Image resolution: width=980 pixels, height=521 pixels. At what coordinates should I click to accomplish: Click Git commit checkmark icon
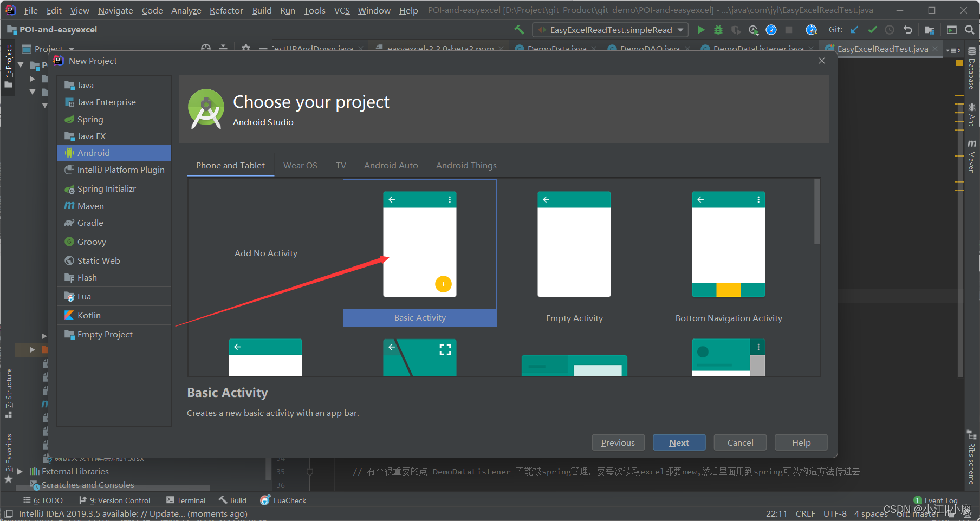coord(872,30)
